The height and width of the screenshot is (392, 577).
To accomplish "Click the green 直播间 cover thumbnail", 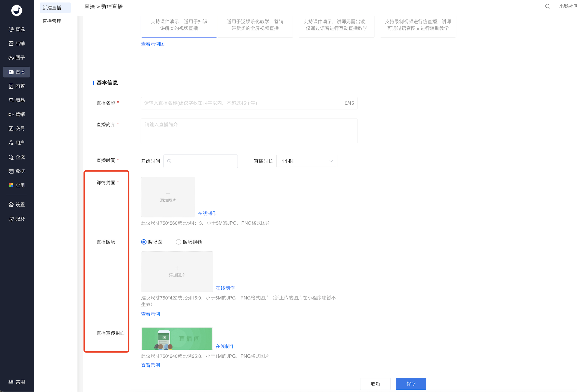I will [x=177, y=339].
